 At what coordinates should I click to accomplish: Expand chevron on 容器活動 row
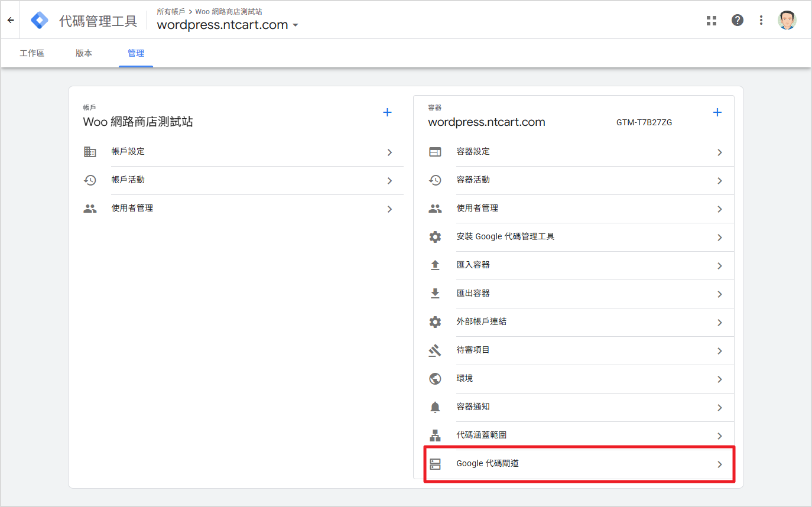click(720, 181)
